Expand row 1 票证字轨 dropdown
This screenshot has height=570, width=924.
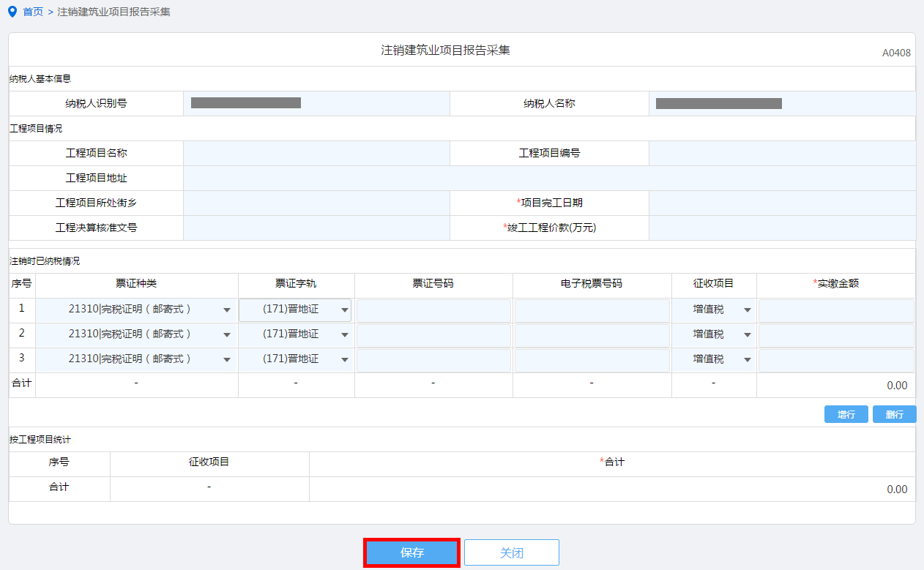[296, 310]
